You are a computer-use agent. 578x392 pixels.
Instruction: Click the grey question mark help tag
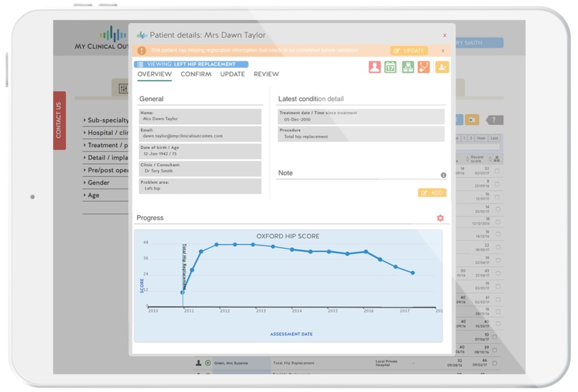495,120
